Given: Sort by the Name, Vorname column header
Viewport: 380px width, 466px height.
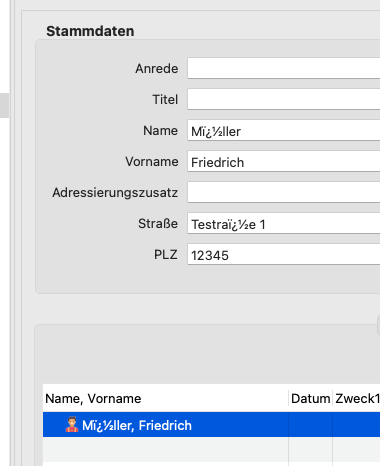Looking at the screenshot, I should (166, 398).
